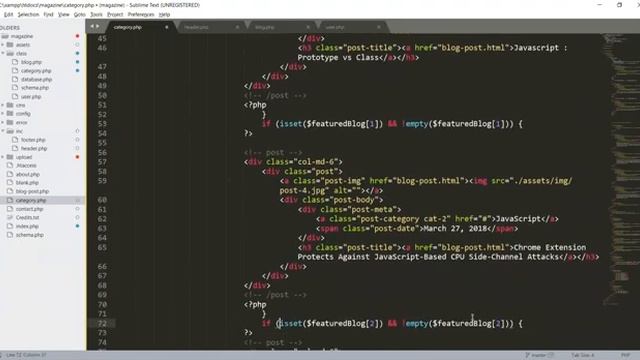Click the PHP syntax selector in status bar
Viewport: 640px width, 360px height.
point(625,356)
